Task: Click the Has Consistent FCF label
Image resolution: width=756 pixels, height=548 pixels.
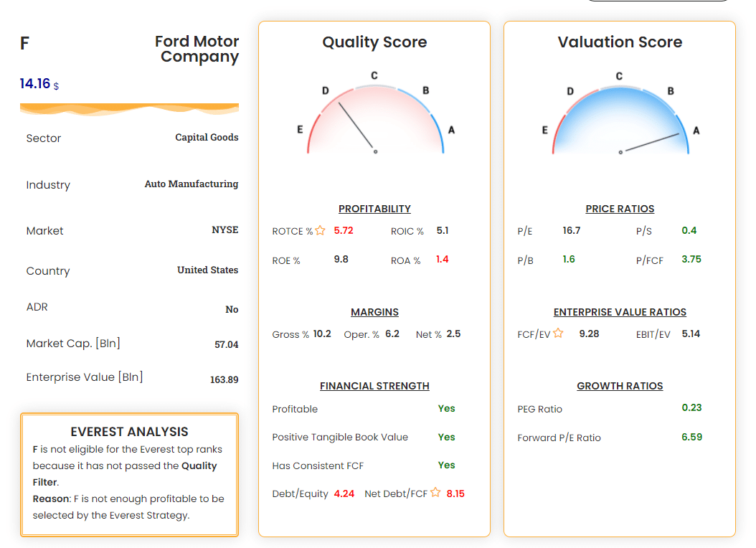Action: (x=318, y=466)
